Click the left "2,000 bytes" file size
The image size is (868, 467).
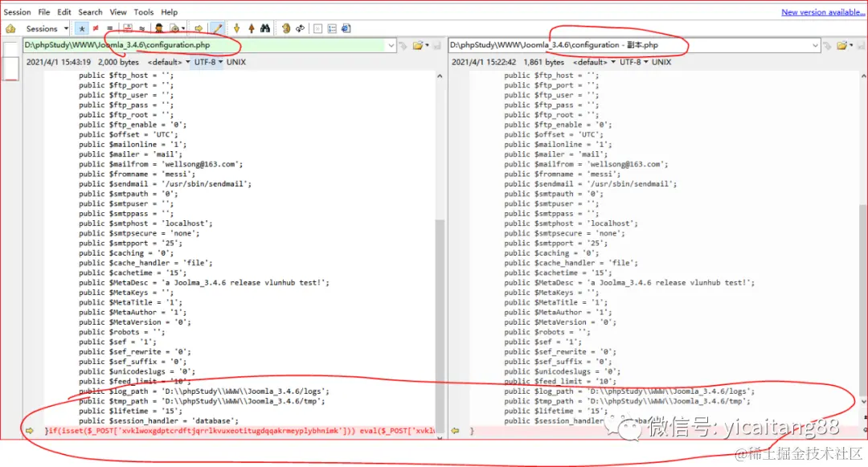118,62
